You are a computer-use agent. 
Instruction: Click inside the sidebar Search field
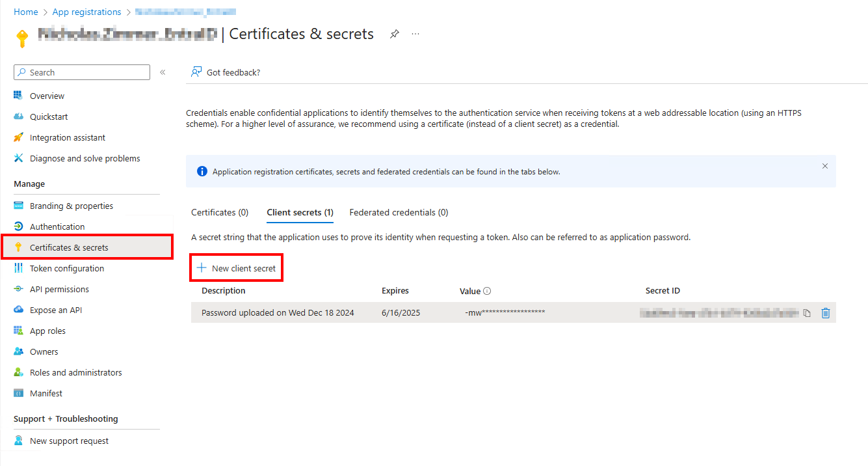pos(81,72)
